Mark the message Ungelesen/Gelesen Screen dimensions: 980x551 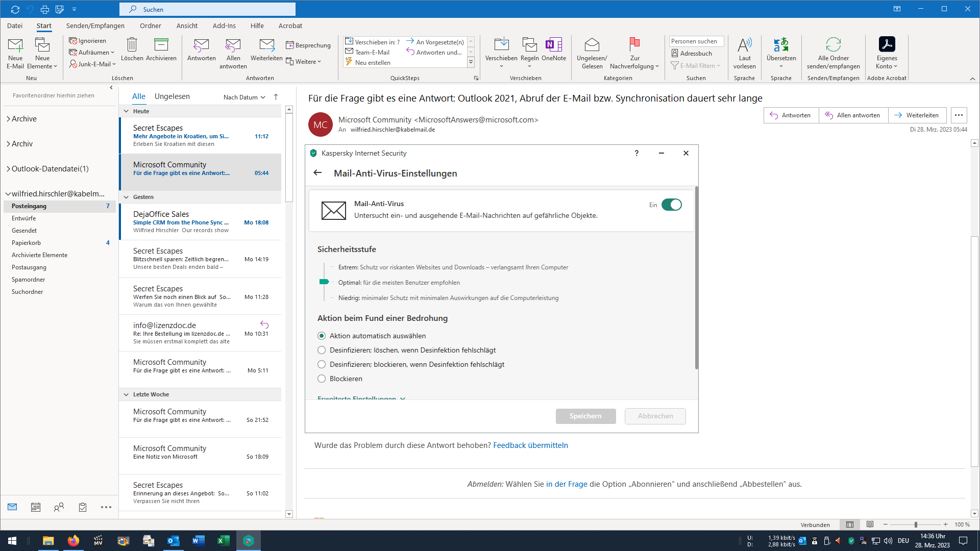pos(592,53)
